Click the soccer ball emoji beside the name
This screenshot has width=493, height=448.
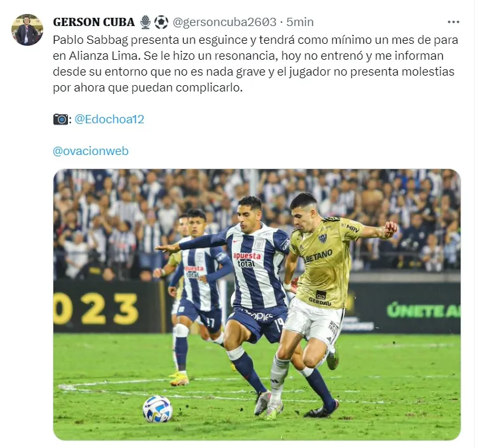tap(161, 22)
